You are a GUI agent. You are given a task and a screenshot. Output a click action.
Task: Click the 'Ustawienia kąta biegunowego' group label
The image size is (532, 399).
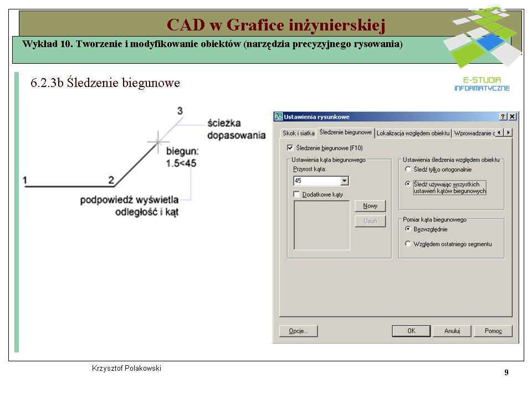pyautogui.click(x=329, y=160)
